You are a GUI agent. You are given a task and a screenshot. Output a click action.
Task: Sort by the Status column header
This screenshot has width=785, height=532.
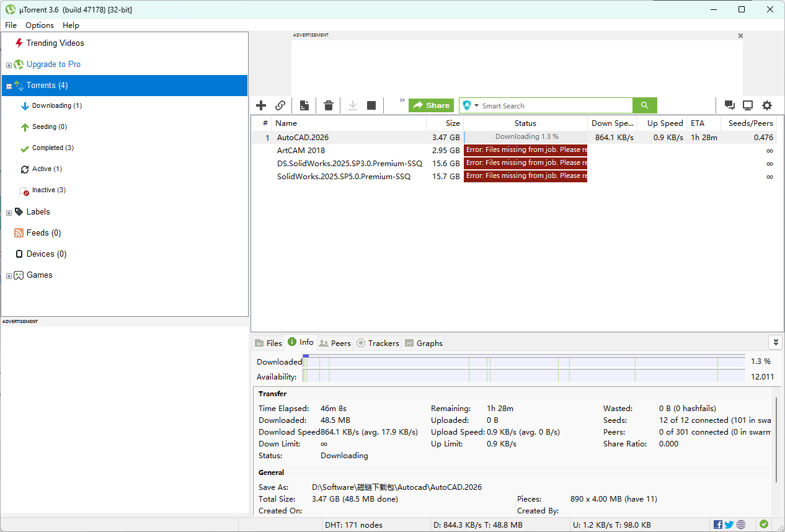point(525,123)
